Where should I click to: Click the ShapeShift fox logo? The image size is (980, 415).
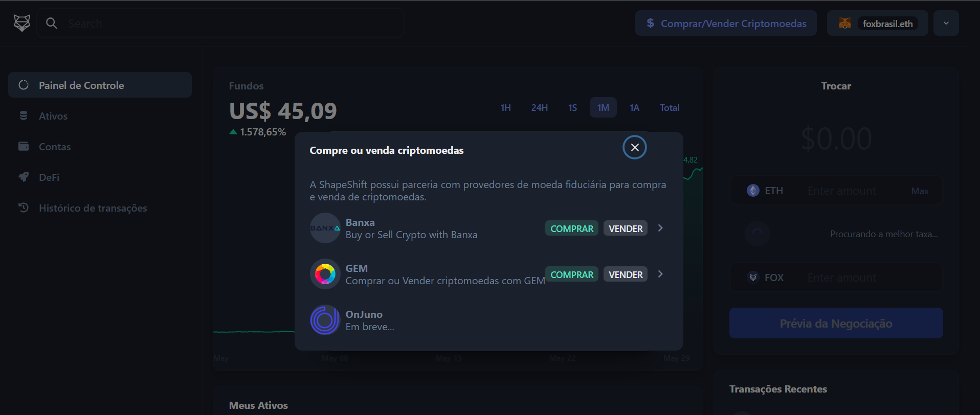coord(22,23)
